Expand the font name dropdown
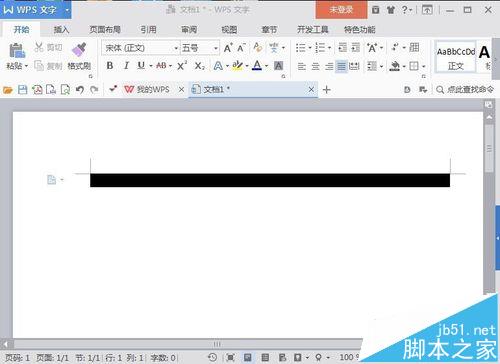This screenshot has width=500, height=364. (x=176, y=49)
